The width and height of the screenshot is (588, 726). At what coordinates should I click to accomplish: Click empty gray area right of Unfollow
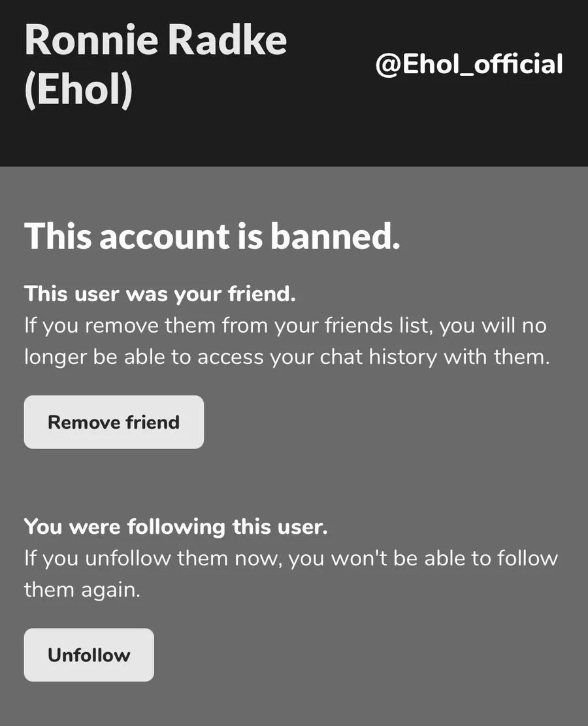pyautogui.click(x=366, y=655)
